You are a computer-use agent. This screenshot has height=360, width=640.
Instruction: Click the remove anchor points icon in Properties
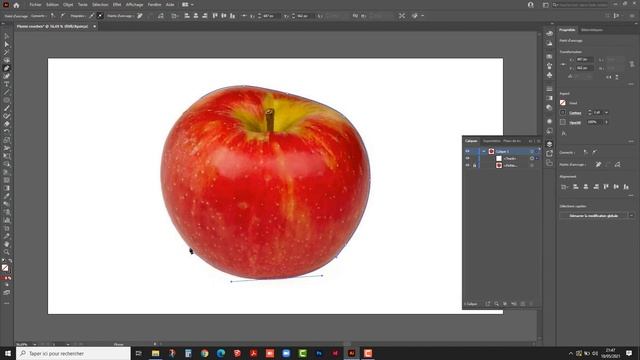click(598, 164)
